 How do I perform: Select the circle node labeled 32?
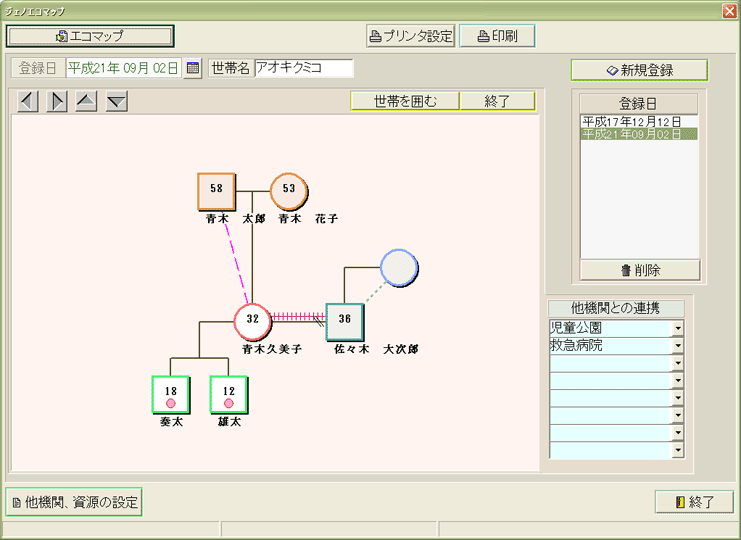[253, 322]
